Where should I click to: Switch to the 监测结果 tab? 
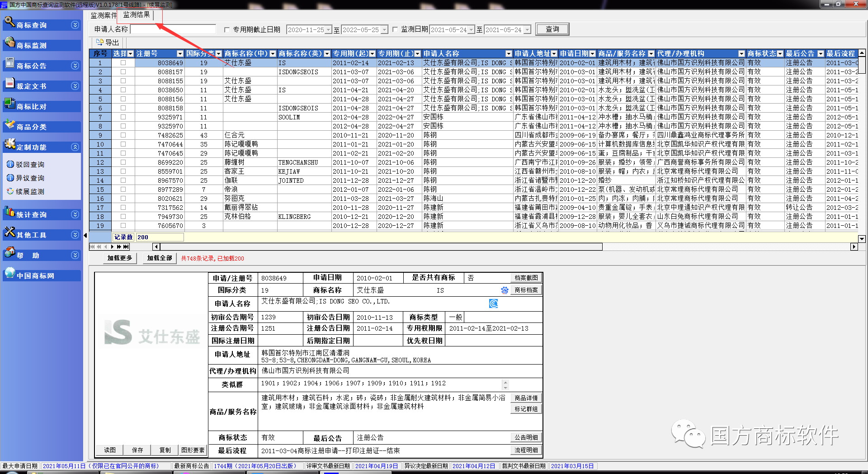[137, 14]
